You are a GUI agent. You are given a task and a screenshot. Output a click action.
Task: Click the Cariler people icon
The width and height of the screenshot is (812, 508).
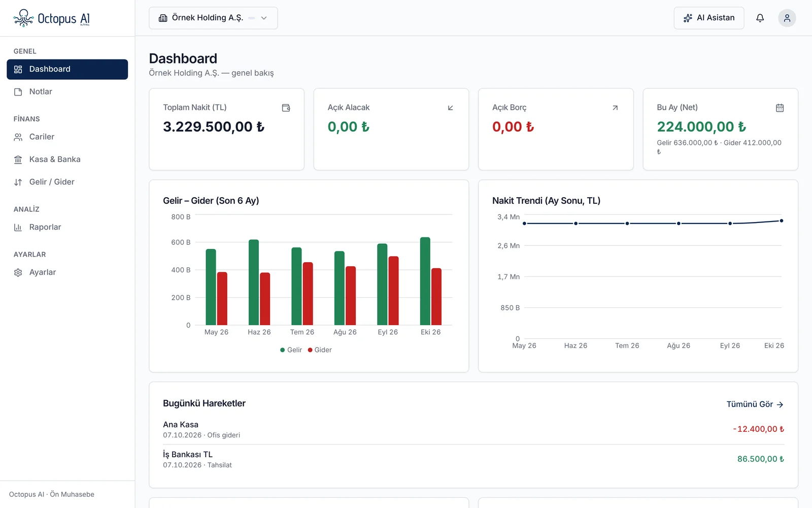click(18, 137)
